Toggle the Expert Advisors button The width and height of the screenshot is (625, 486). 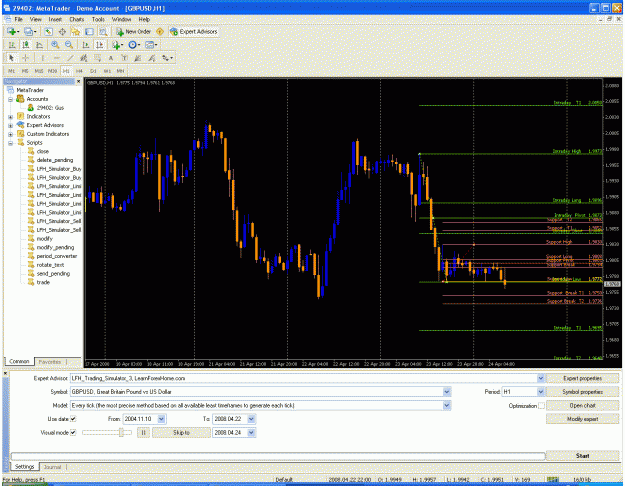pos(194,31)
